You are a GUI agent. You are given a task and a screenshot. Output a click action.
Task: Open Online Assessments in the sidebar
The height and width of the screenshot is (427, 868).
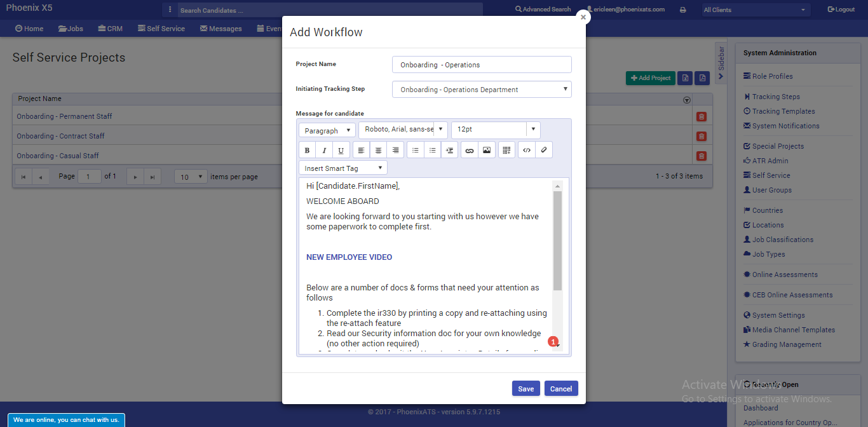tap(780, 274)
